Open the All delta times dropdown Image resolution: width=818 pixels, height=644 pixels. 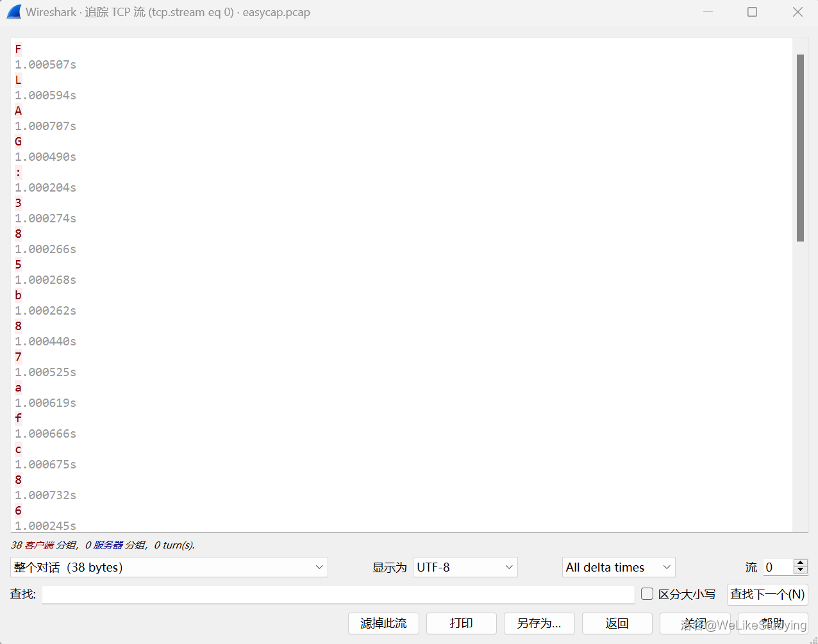pyautogui.click(x=619, y=567)
